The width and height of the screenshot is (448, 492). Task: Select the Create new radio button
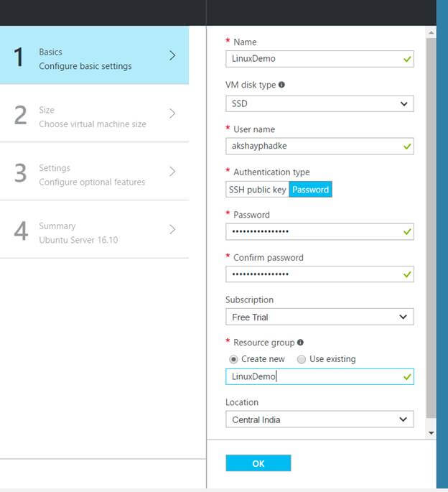pos(233,359)
